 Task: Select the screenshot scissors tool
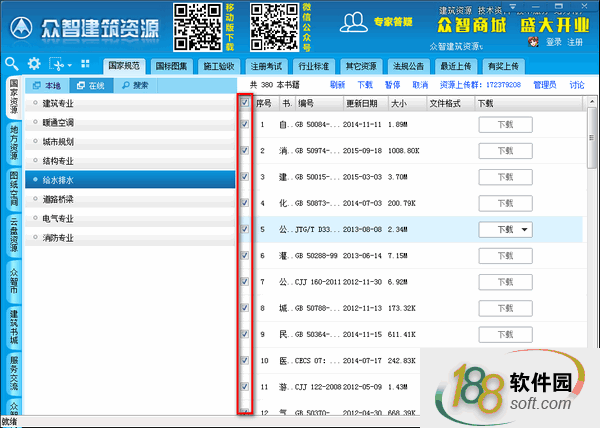(57, 64)
